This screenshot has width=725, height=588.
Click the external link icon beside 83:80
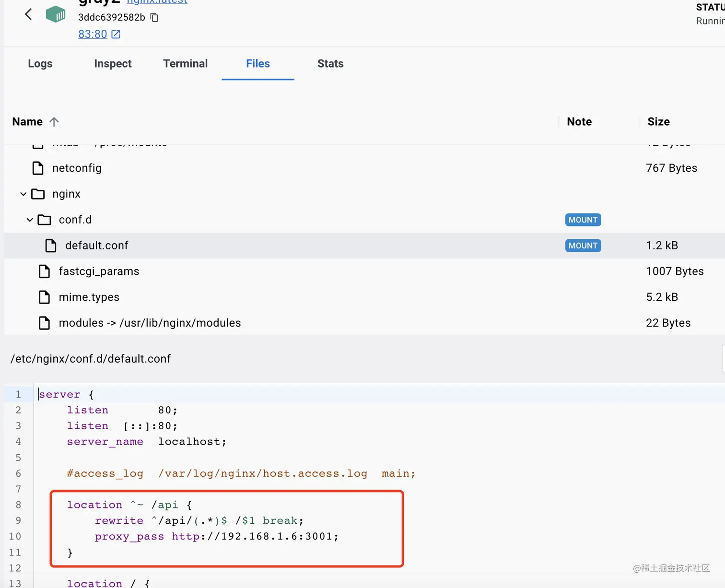pos(116,34)
